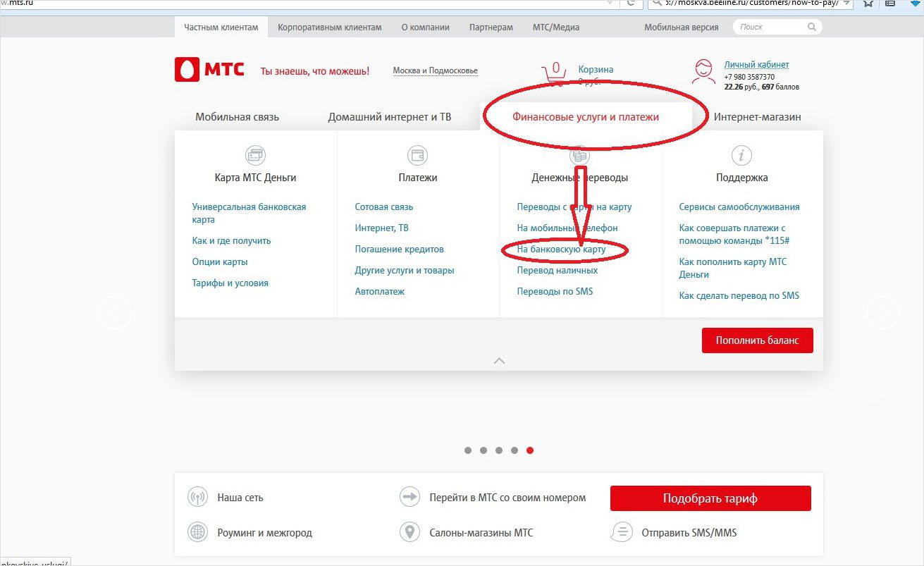The image size is (924, 566).
Task: Go to next slide with right arrow
Action: 882,313
